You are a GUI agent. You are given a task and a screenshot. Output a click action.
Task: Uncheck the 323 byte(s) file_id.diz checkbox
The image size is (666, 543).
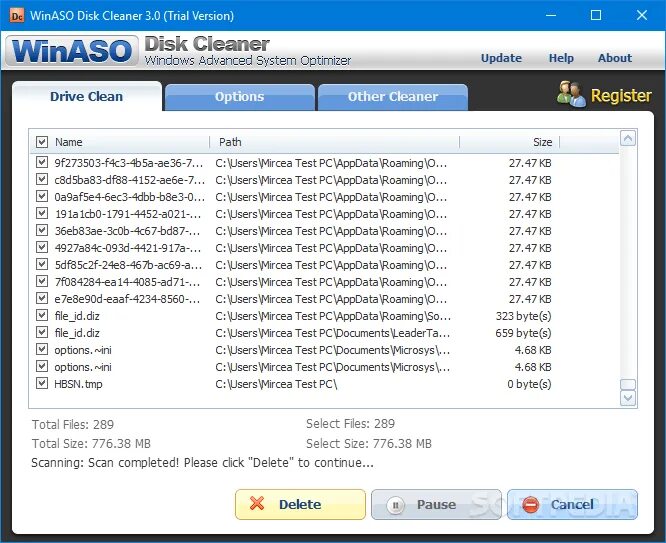tap(42, 315)
